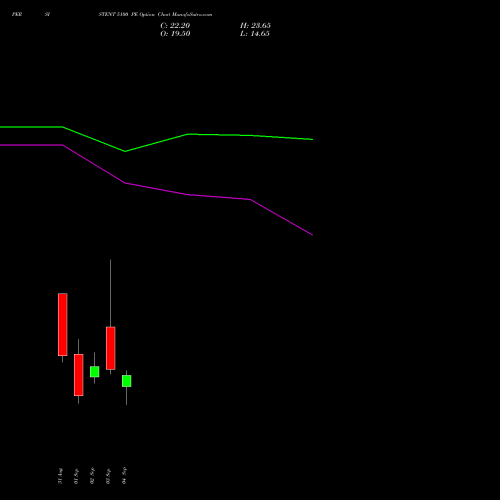Select the 02 Sep date label

(x=92, y=476)
